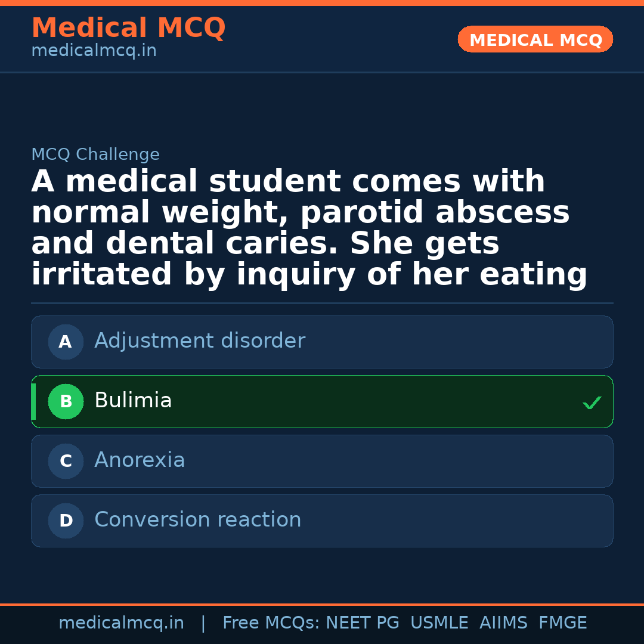
Task: Select the green letter B circle
Action: 66,402
